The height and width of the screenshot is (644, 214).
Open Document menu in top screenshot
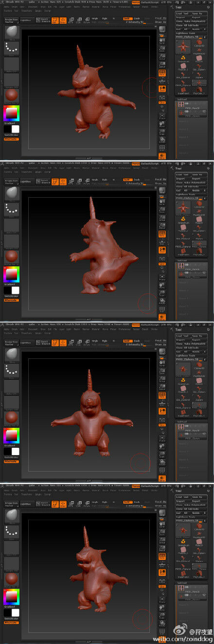click(x=34, y=6)
